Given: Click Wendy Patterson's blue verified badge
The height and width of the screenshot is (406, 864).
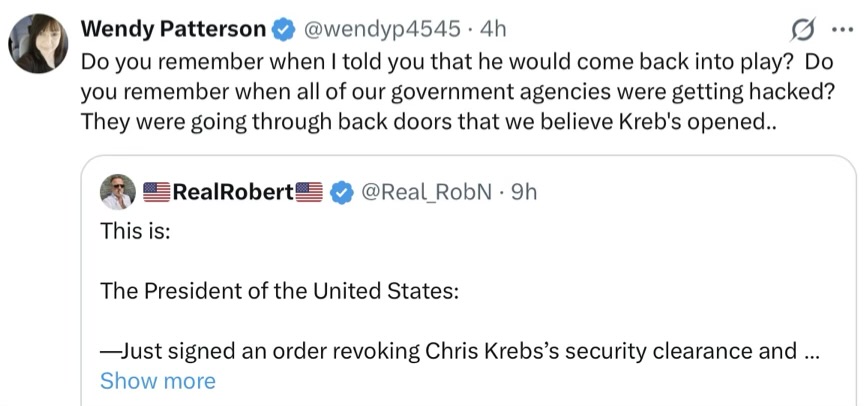Looking at the screenshot, I should pos(283,29).
